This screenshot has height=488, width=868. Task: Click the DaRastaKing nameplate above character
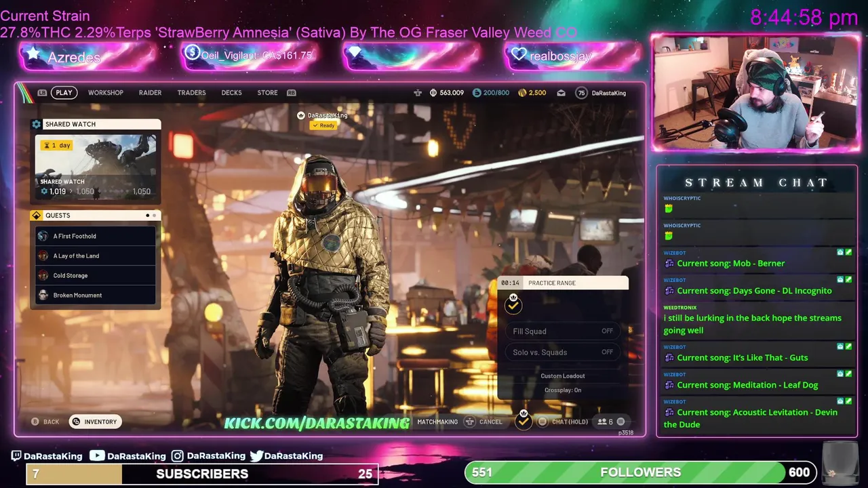click(x=323, y=115)
